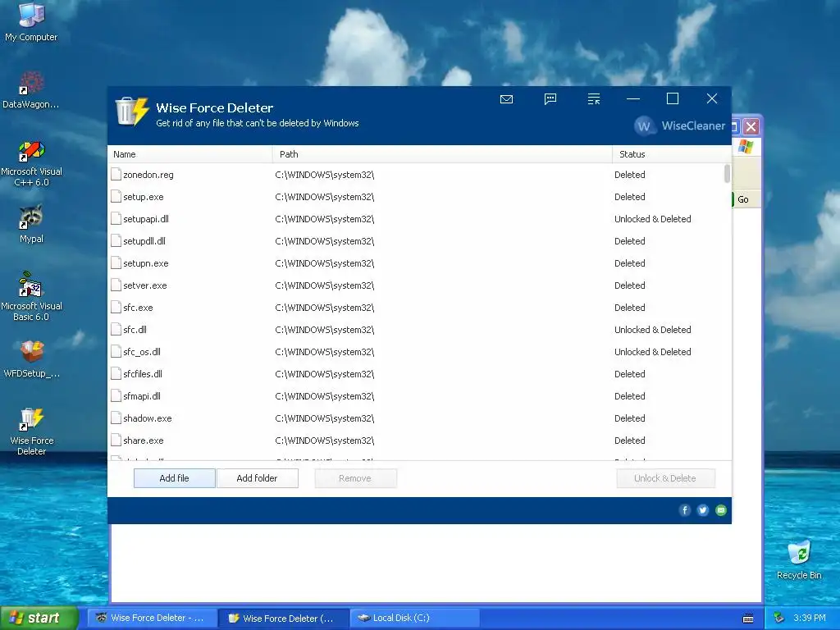Open Wise Force Deleter desktop shortcut
Image resolution: width=840 pixels, height=630 pixels.
click(x=31, y=431)
